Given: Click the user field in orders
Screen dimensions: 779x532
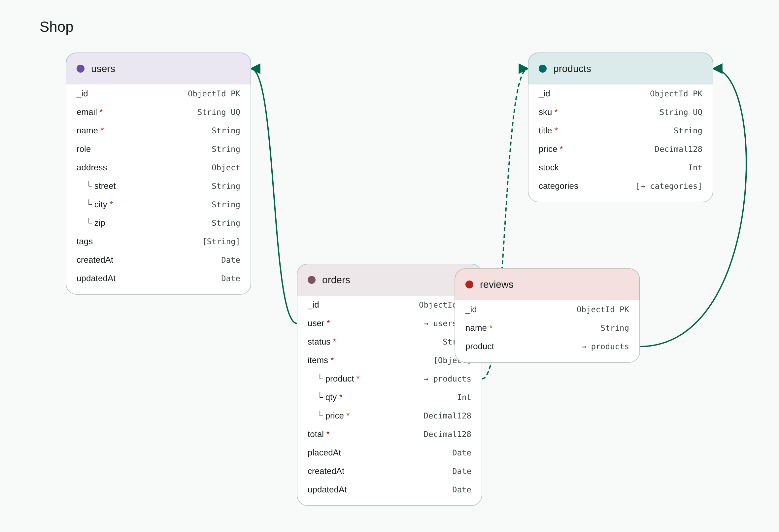Looking at the screenshot, I should pyautogui.click(x=376, y=323).
